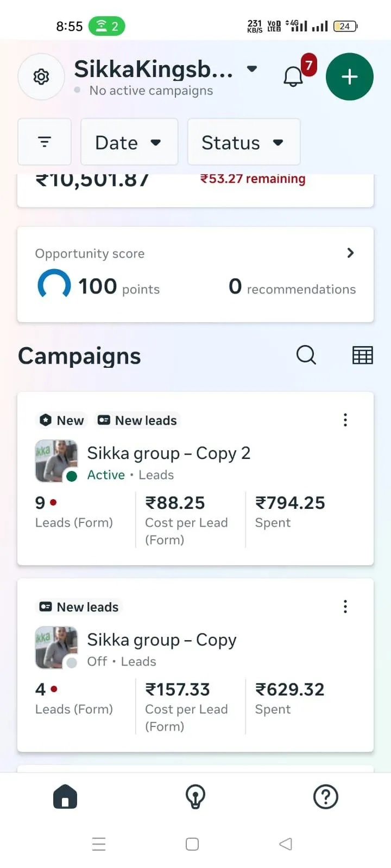Open notifications bell with 7 alerts
Image resolution: width=391 pixels, height=868 pixels.
294,76
